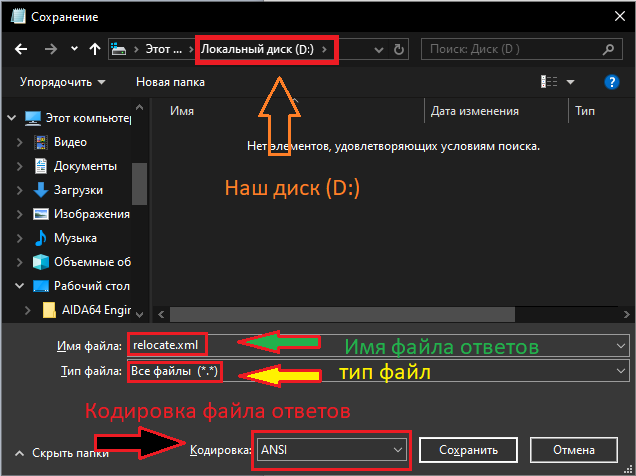Open 'Изображения' in the sidebar
Image resolution: width=636 pixels, height=476 pixels.
[x=92, y=214]
